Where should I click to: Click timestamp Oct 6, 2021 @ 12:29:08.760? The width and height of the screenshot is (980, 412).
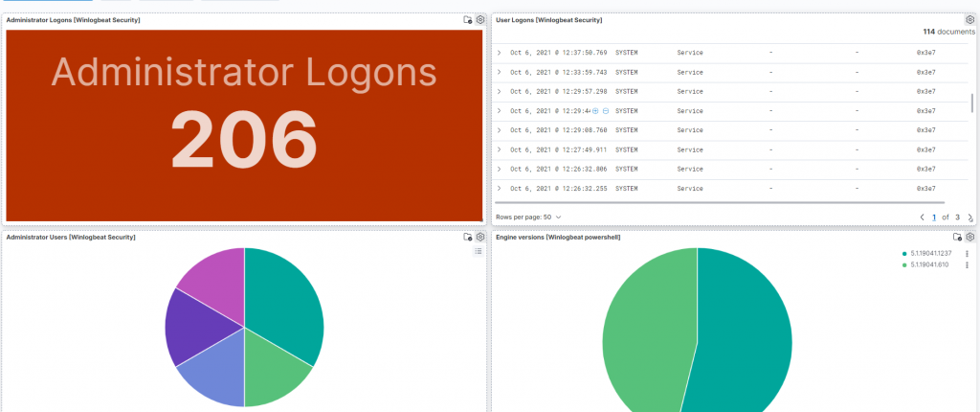558,130
